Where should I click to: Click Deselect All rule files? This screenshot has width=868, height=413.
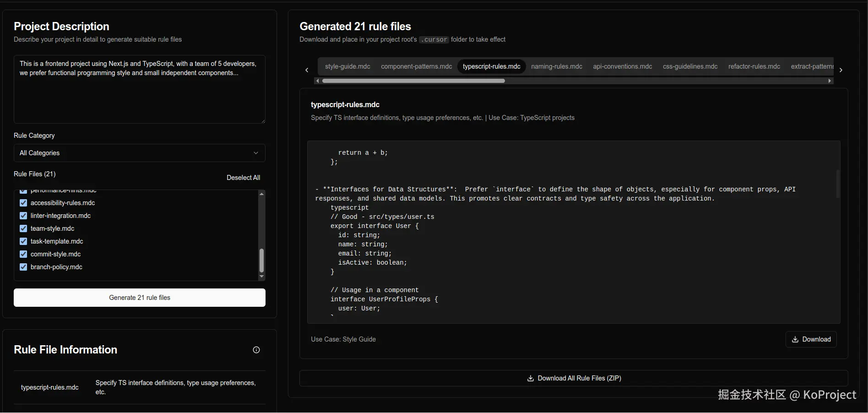(243, 178)
